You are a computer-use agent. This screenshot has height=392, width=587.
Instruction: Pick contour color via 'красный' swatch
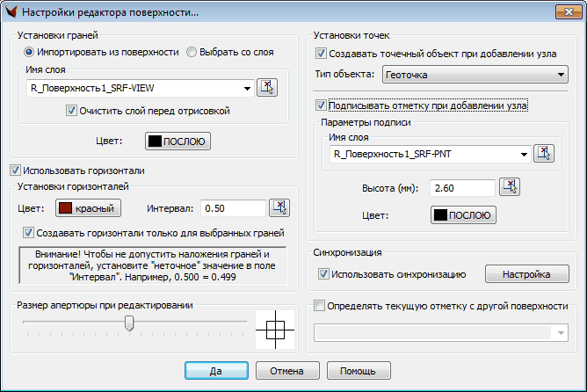pos(88,208)
